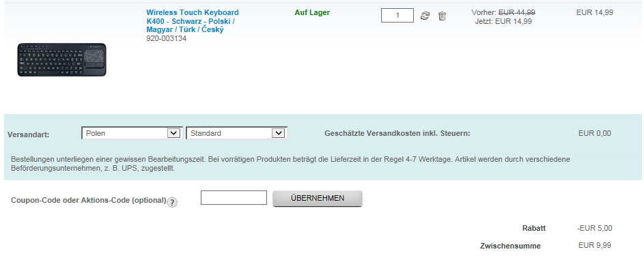Click the 'Versandart:' label
This screenshot has width=644, height=256.
28,134
